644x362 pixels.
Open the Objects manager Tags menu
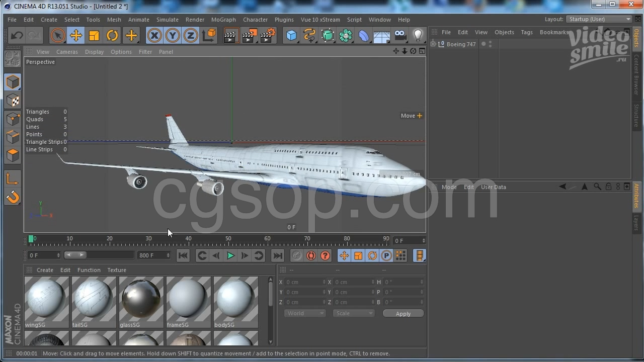(527, 32)
